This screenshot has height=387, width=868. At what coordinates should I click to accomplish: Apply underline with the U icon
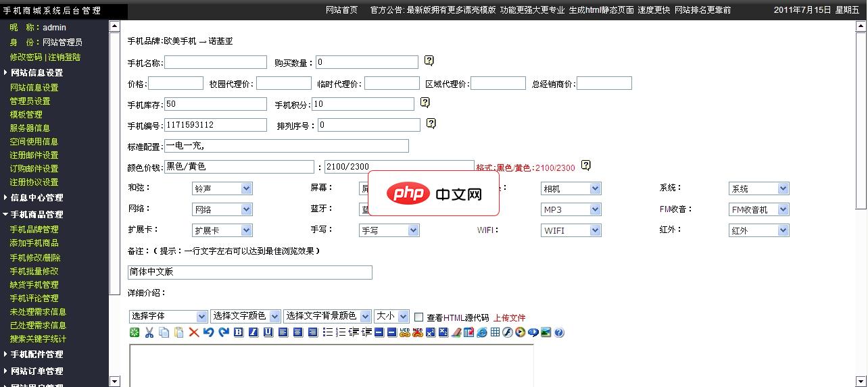coord(268,332)
